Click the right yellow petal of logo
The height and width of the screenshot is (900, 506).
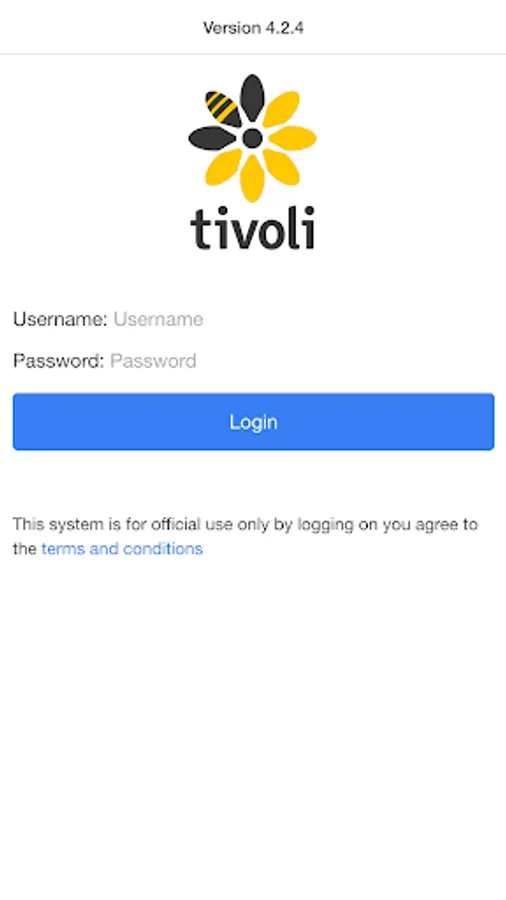coord(293,138)
